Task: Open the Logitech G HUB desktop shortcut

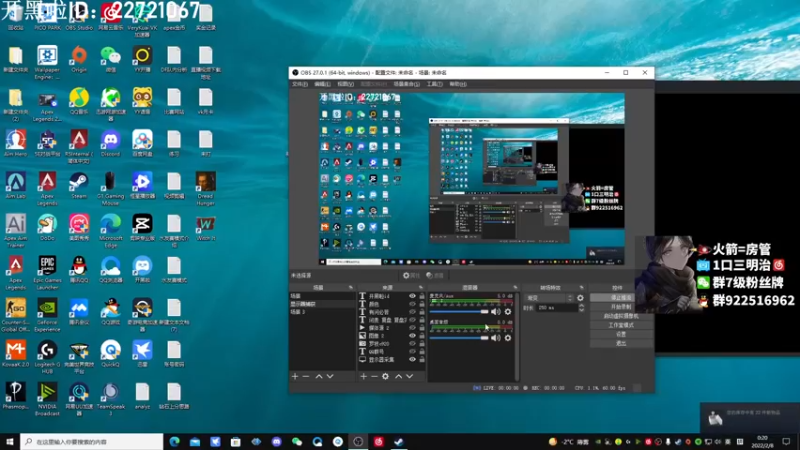Action: click(47, 357)
